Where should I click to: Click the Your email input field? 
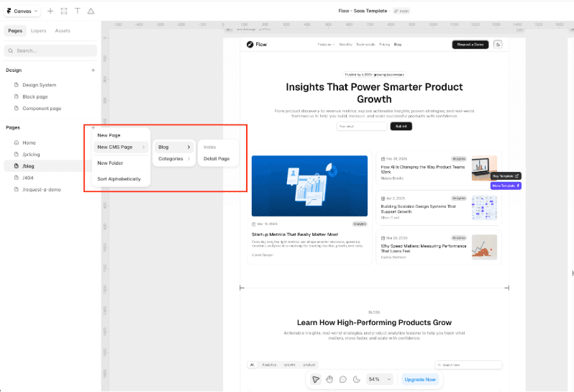pyautogui.click(x=362, y=127)
